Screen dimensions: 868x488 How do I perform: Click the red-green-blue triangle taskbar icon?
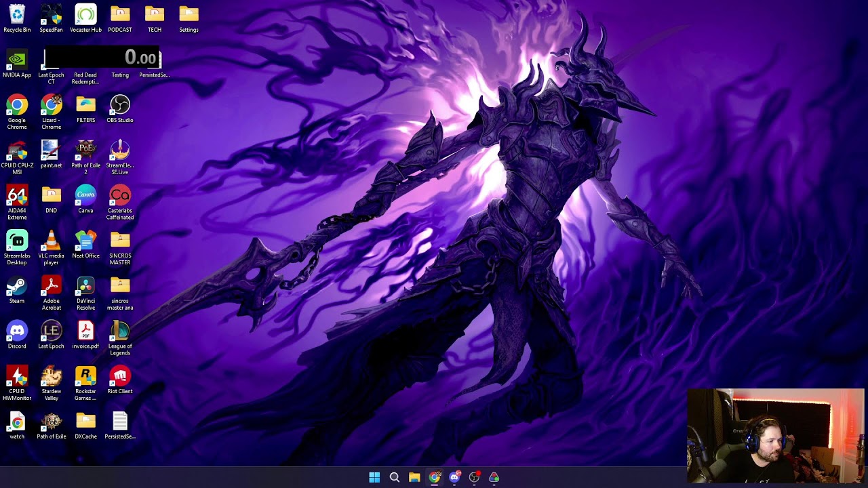(x=494, y=477)
